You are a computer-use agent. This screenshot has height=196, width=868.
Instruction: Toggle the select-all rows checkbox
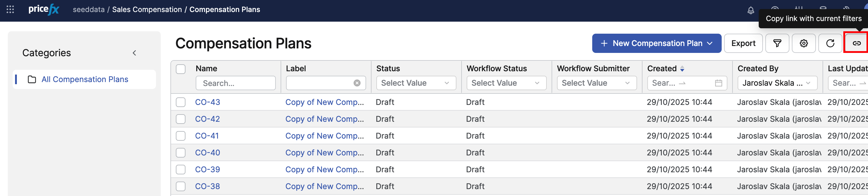click(x=181, y=69)
